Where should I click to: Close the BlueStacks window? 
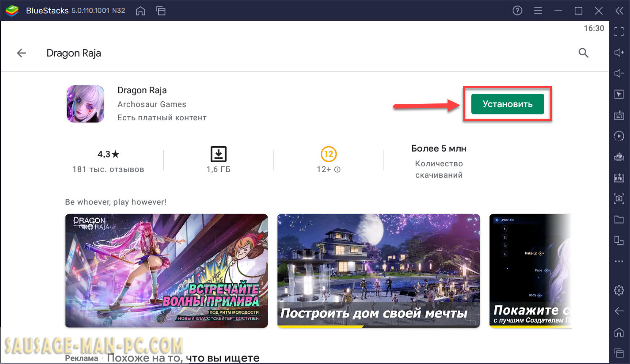[599, 11]
